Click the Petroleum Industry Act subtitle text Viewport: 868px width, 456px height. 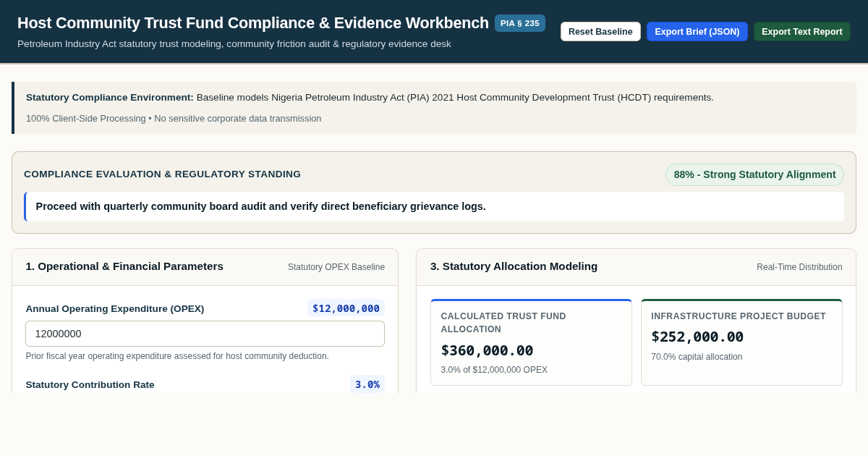(x=234, y=44)
